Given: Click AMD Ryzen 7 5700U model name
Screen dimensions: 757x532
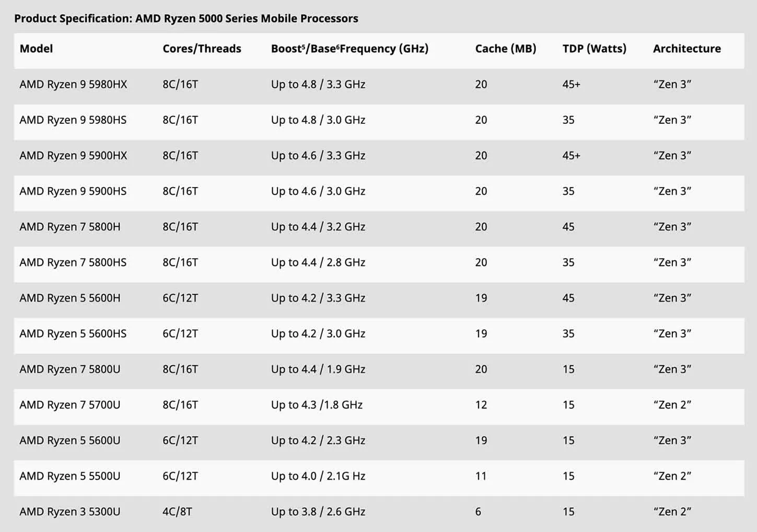Looking at the screenshot, I should click(70, 405).
